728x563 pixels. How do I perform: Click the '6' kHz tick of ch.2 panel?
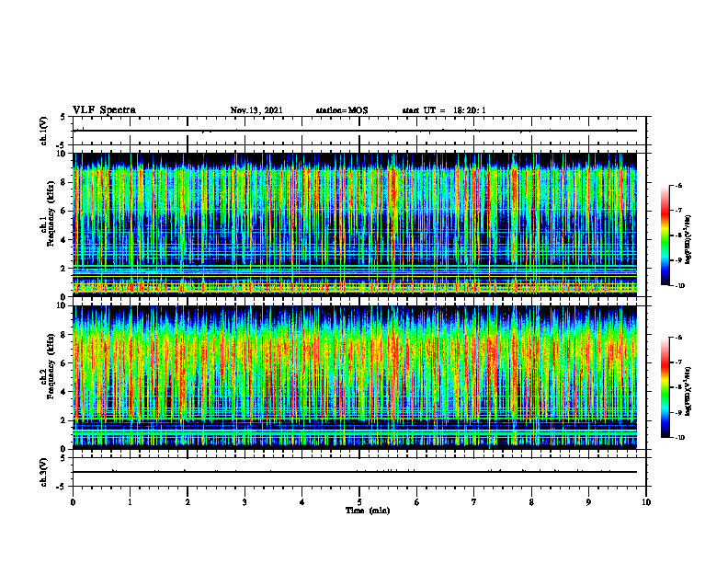click(x=63, y=363)
